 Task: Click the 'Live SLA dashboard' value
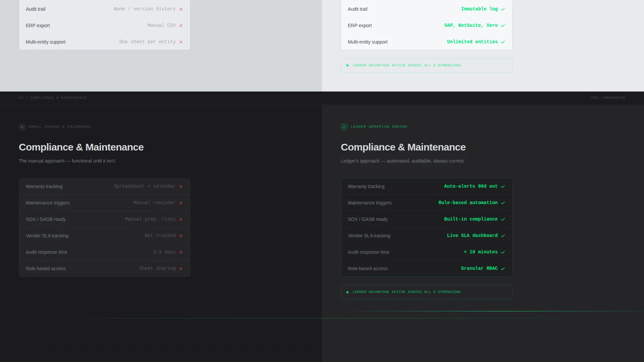472,235
